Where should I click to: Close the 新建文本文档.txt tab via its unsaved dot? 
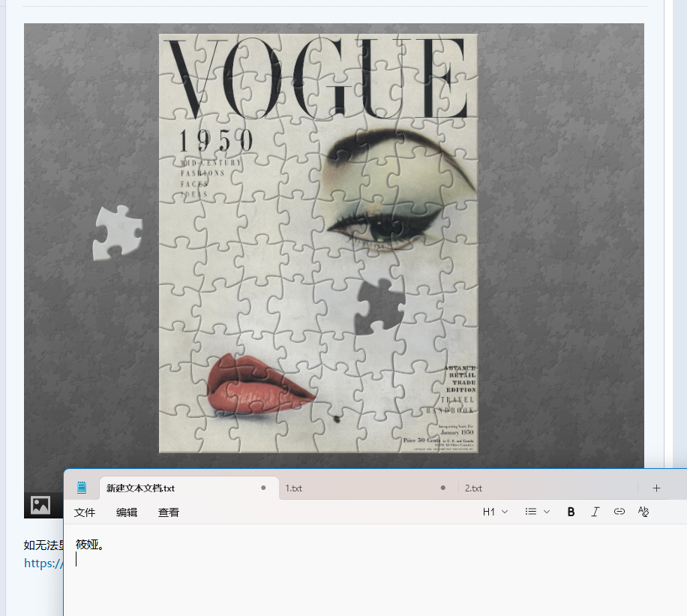click(263, 488)
